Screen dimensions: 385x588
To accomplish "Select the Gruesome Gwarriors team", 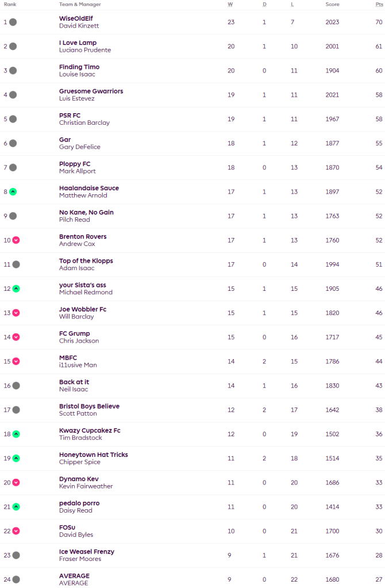I will click(91, 91).
